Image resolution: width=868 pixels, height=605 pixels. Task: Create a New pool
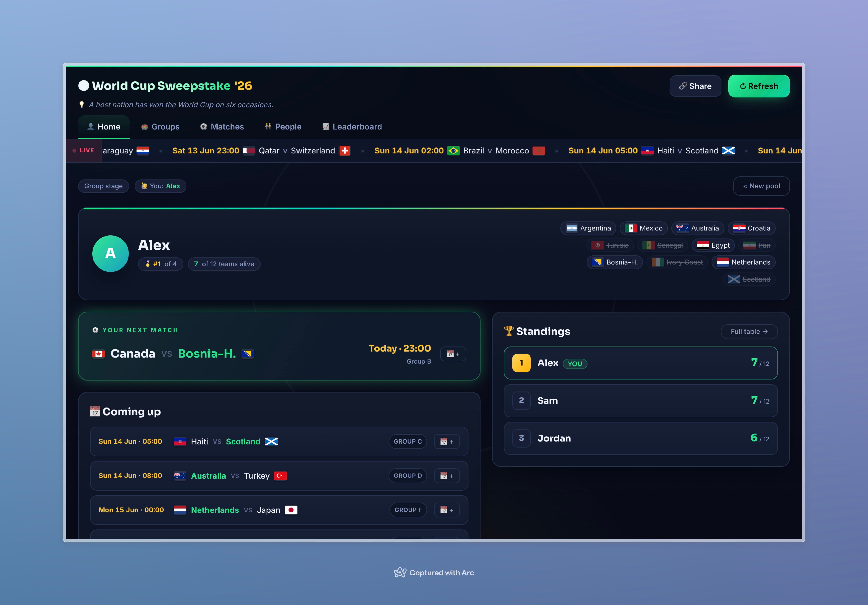click(761, 186)
